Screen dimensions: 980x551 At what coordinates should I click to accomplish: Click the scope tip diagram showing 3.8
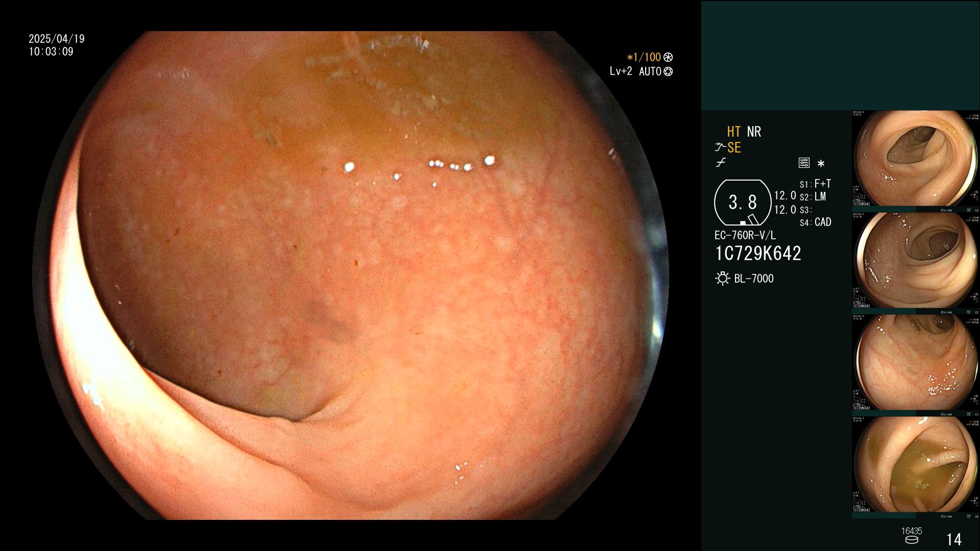743,203
